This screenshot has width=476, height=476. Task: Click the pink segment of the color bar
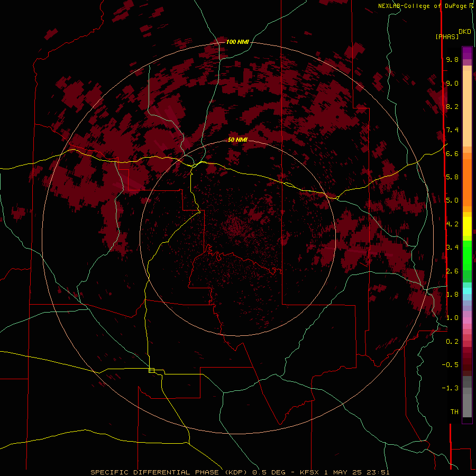point(467,321)
